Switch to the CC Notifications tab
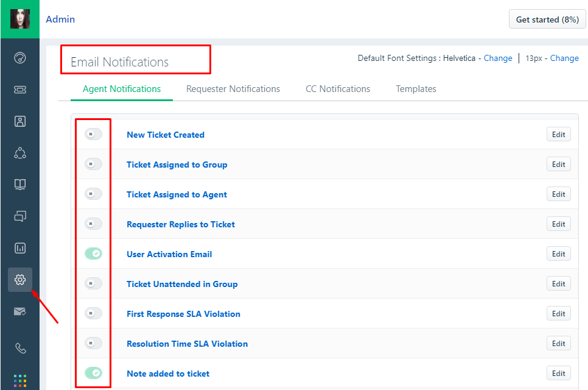The image size is (588, 390). pos(338,89)
